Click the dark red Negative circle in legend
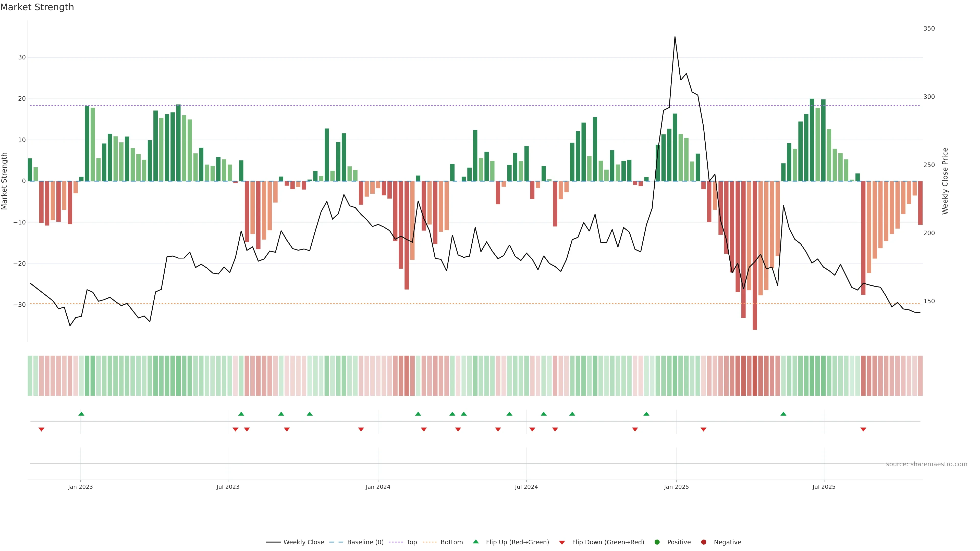This screenshot has width=980, height=551. click(703, 542)
